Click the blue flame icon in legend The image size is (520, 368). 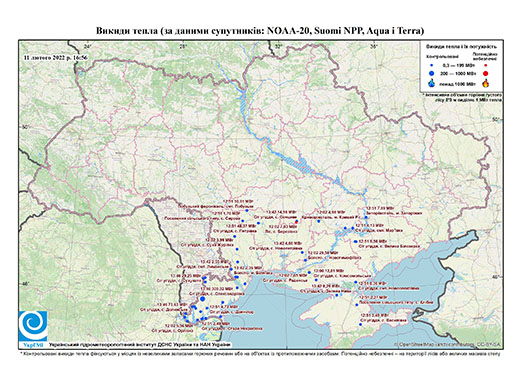tap(432, 83)
